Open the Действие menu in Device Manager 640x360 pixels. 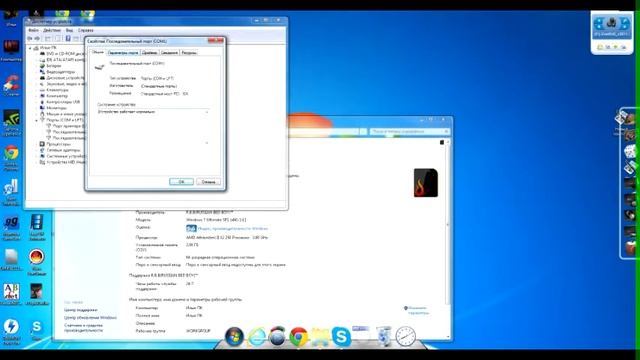[x=52, y=30]
